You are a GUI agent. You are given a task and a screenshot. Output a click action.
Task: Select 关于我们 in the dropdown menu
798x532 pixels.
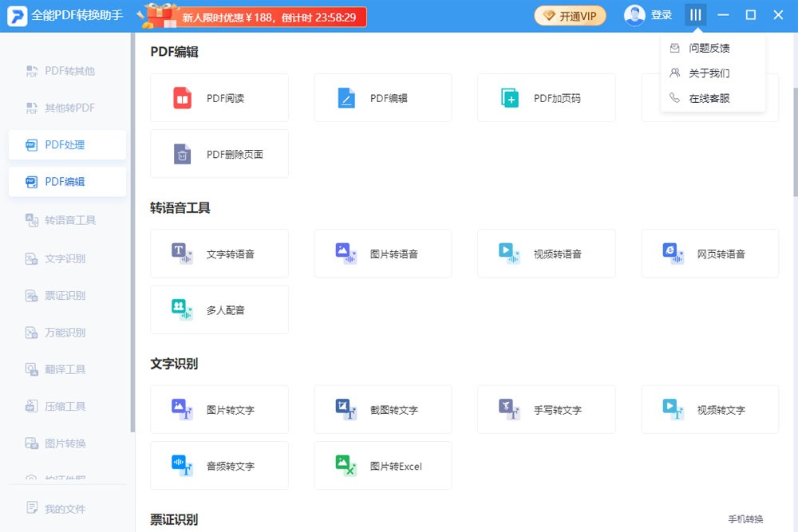pos(709,73)
